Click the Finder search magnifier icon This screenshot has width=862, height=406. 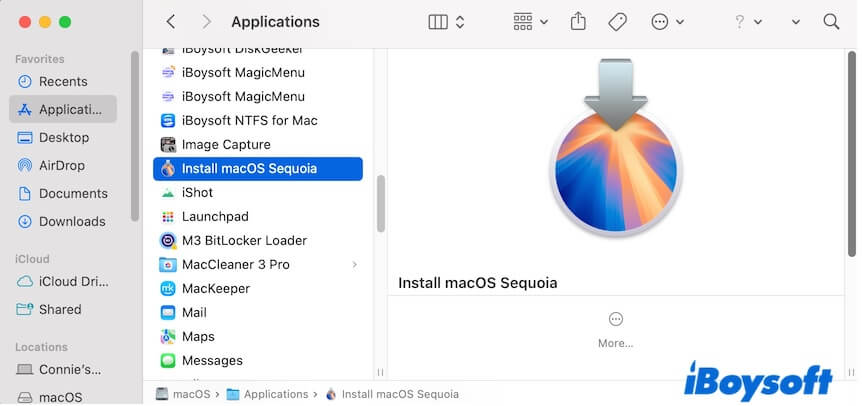[x=831, y=21]
